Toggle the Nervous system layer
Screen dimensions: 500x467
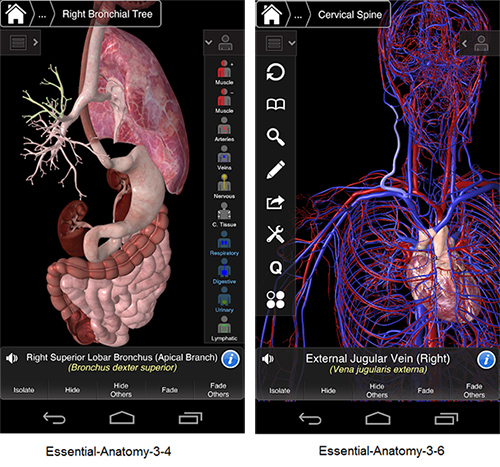pos(224,186)
